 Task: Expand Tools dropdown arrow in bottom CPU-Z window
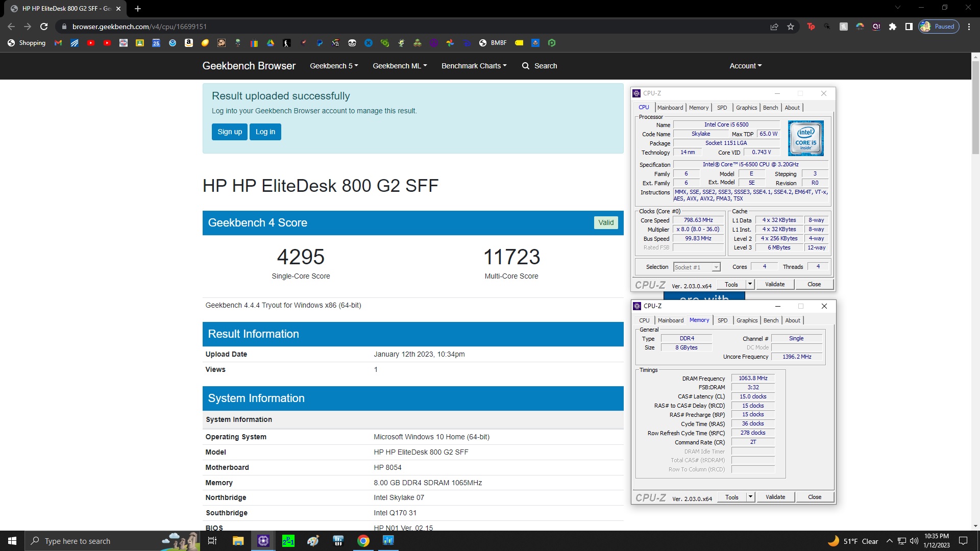751,497
